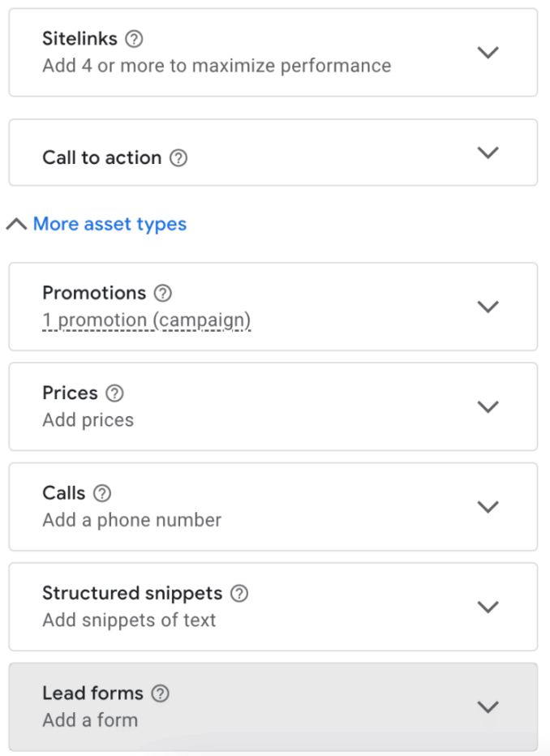Expand the Promotions section
This screenshot has width=550, height=756.
point(488,307)
